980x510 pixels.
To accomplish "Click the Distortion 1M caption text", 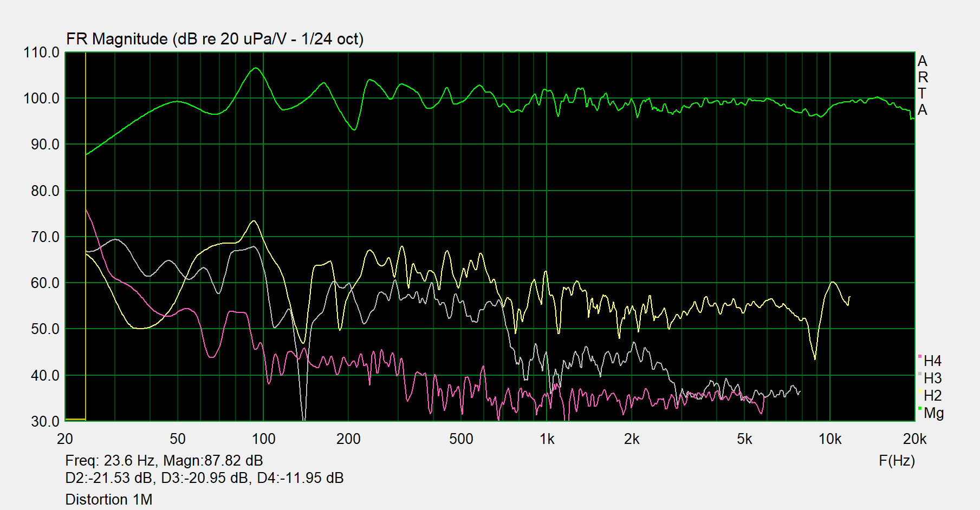I will click(108, 499).
